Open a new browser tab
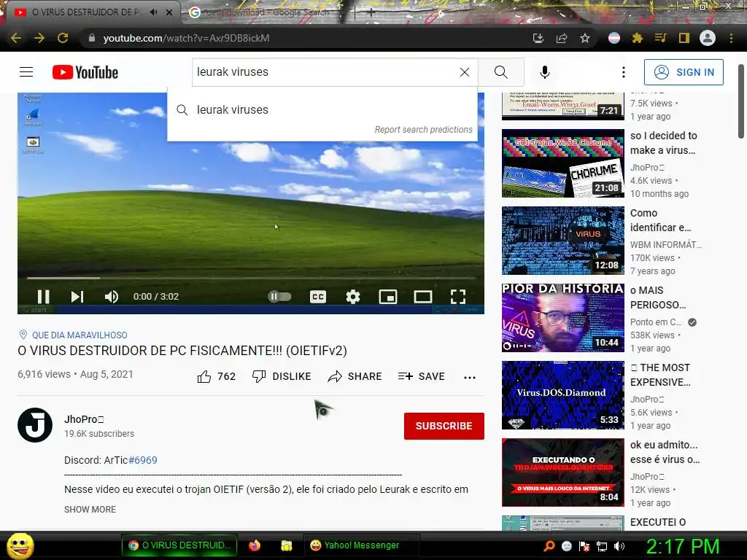 [371, 13]
